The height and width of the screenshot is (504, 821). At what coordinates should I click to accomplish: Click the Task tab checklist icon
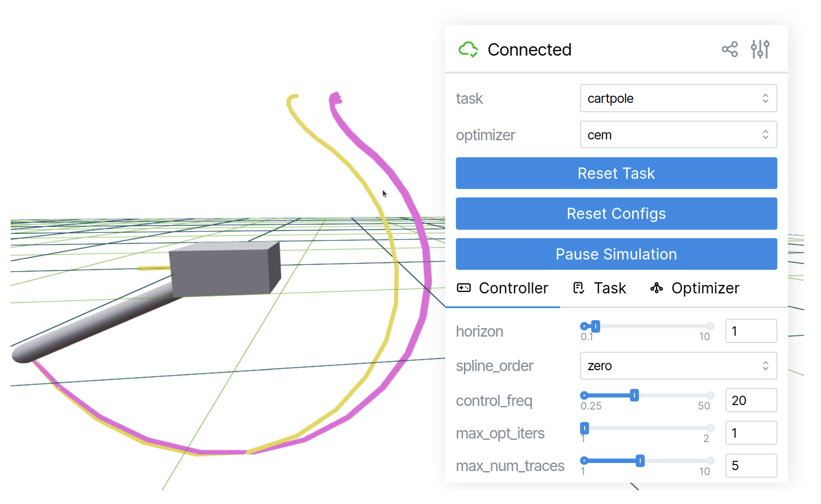pos(578,288)
